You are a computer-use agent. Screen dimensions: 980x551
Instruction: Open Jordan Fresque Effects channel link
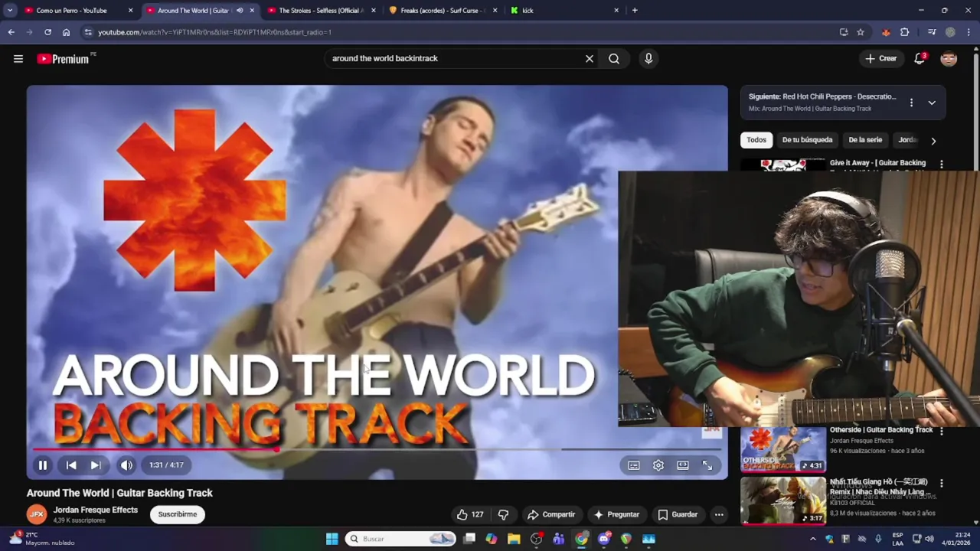(x=96, y=510)
